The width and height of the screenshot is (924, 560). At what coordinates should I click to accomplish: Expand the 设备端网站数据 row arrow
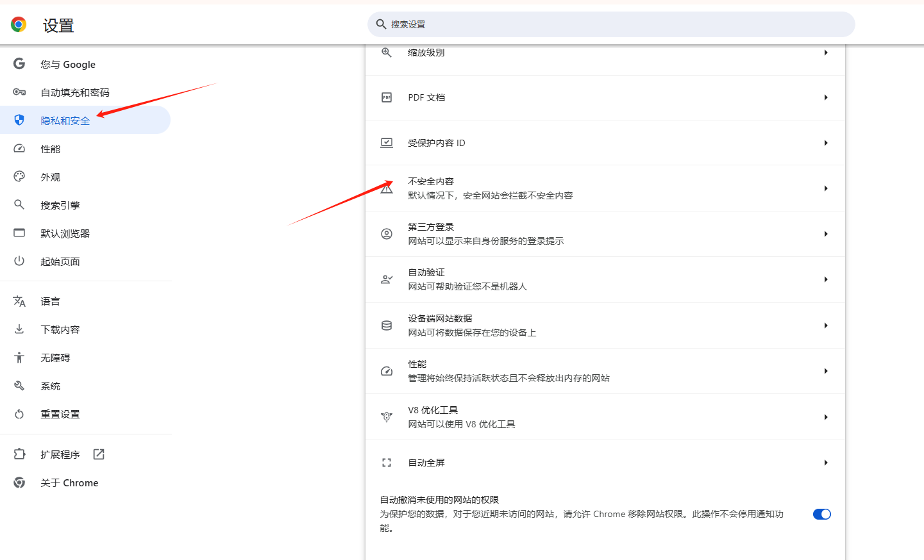pos(826,325)
